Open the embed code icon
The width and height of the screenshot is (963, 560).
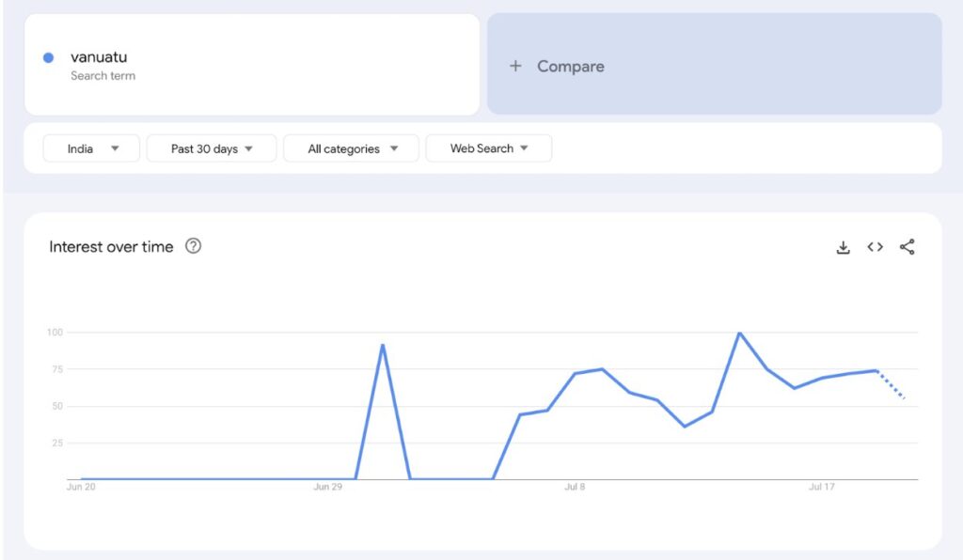(x=875, y=247)
